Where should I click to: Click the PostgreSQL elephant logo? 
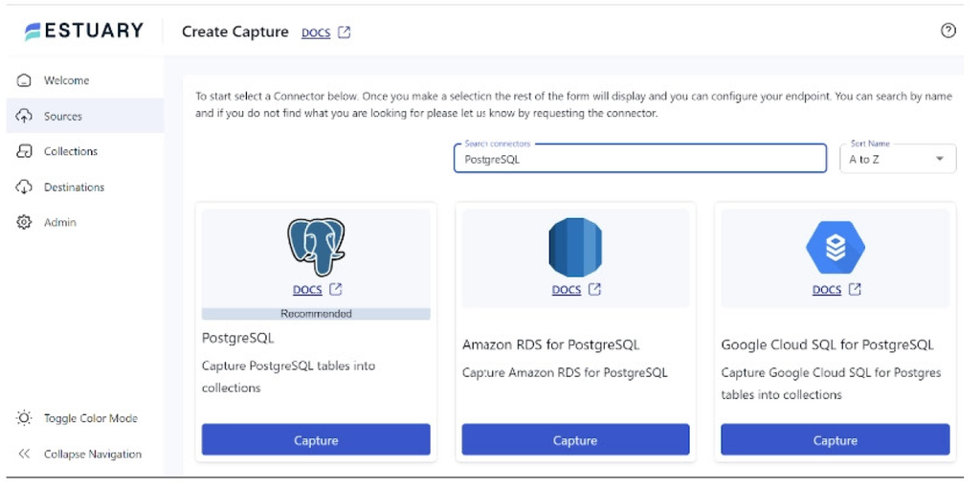point(316,248)
